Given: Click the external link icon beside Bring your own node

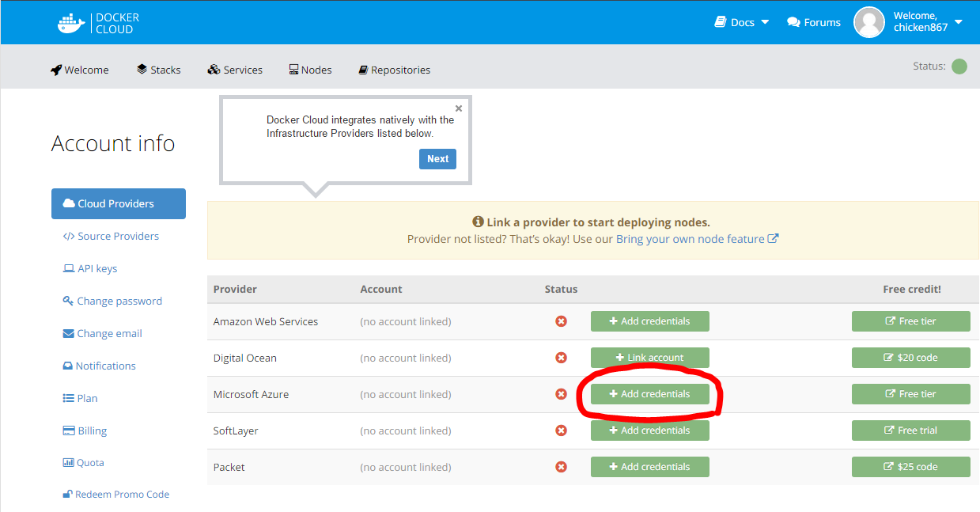Looking at the screenshot, I should point(773,239).
